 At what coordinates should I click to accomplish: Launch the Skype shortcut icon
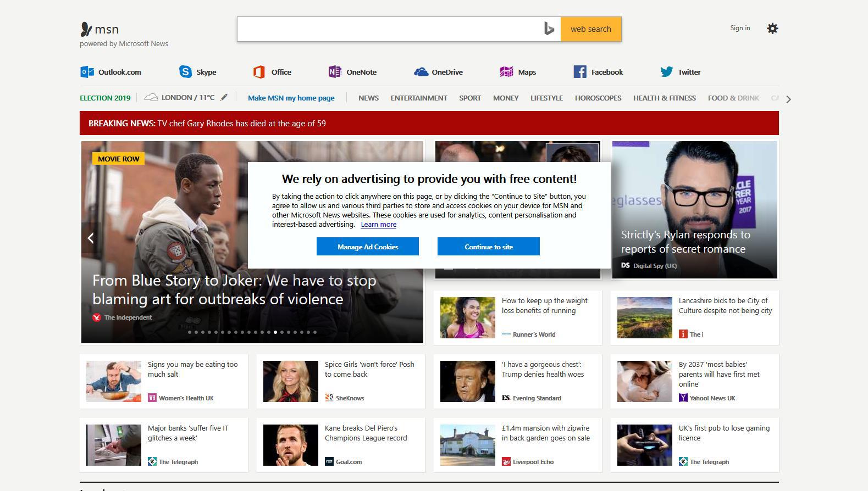tap(185, 72)
